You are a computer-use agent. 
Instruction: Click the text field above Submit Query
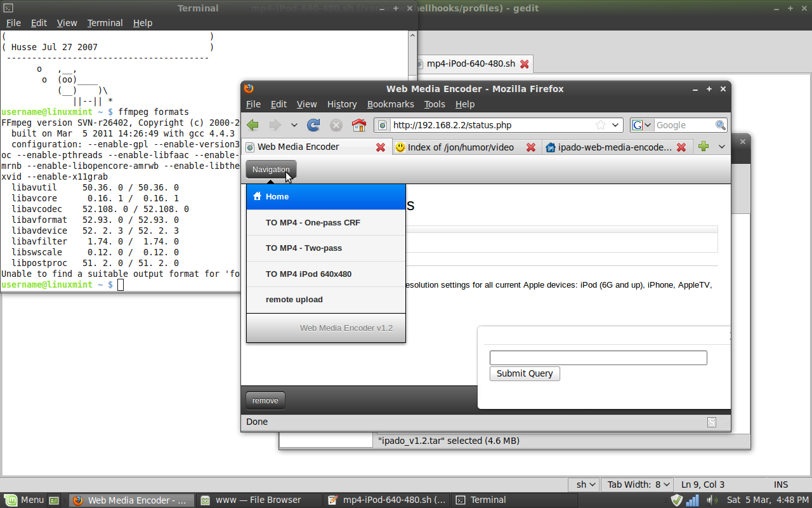tap(598, 358)
